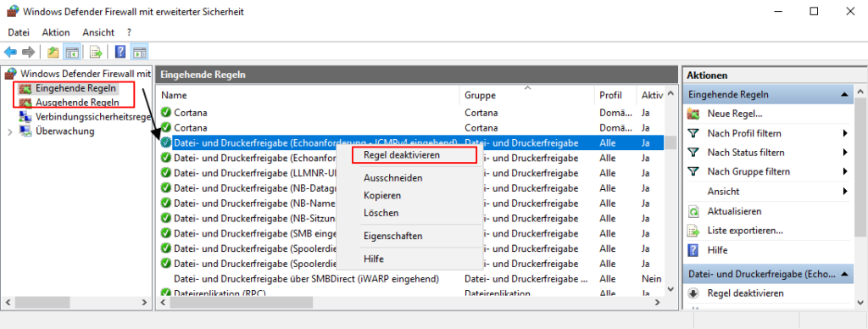Sort rules by the Gruppe column header
Viewport: 868px width, 329px height.
click(x=527, y=95)
